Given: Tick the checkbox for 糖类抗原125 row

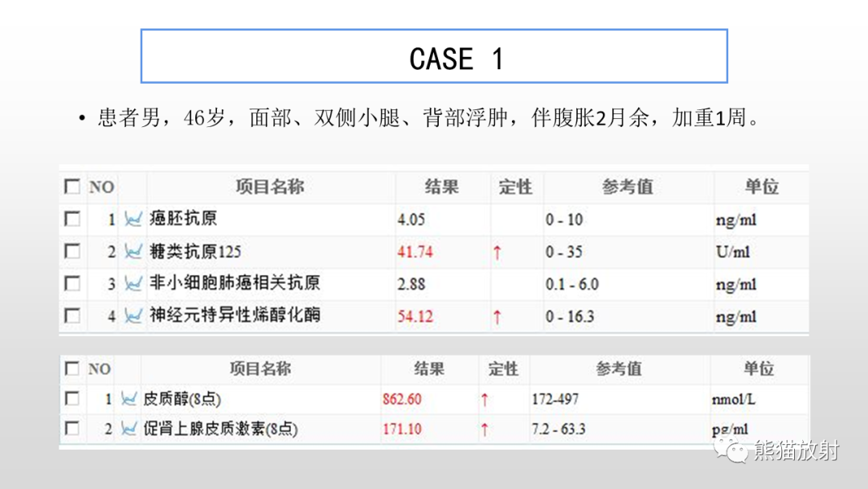Looking at the screenshot, I should point(72,251).
